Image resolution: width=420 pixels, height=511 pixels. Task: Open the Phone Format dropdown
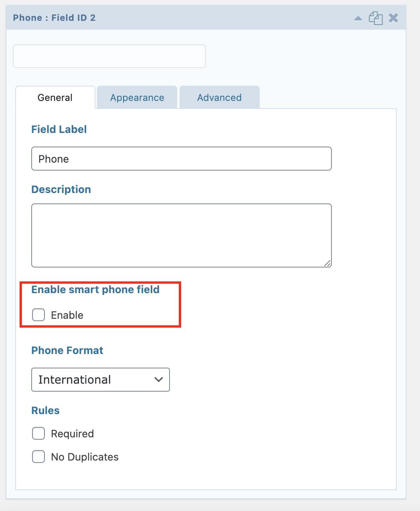[100, 380]
